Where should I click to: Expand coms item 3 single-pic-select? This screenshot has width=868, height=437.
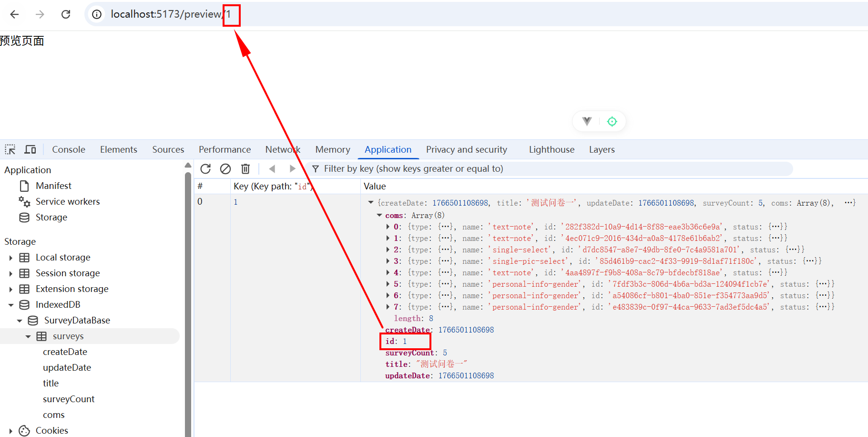[x=388, y=261]
